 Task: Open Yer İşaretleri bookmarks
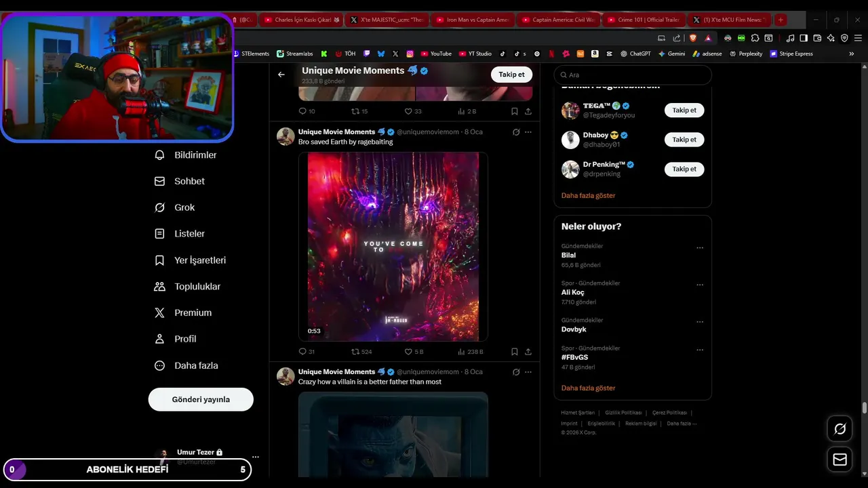(191, 260)
